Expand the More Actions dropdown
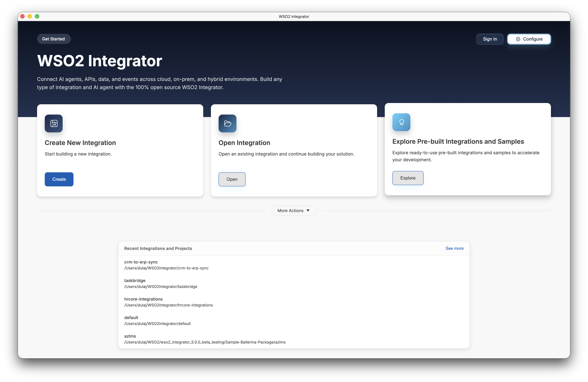 click(294, 210)
